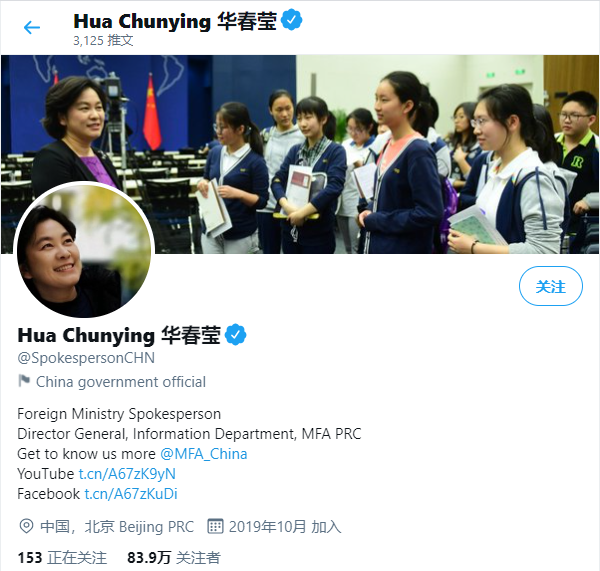The width and height of the screenshot is (600, 571).
Task: Open the circular profile picture
Action: click(x=84, y=250)
